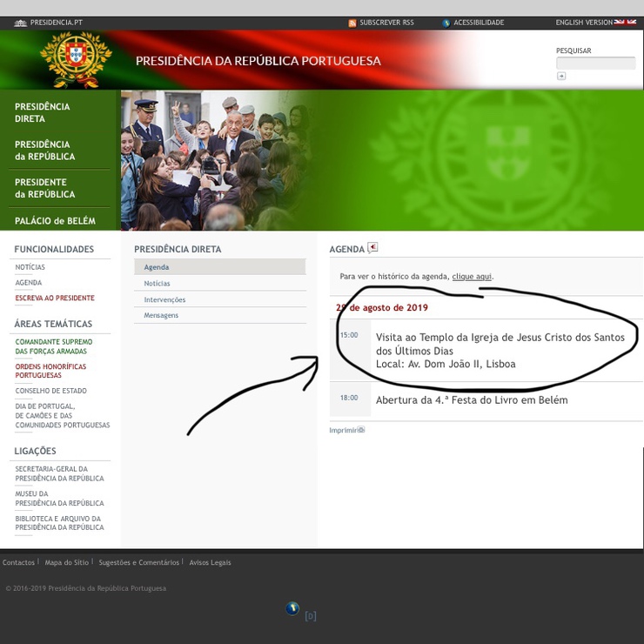This screenshot has height=644, width=644.
Task: Open ORDENS HONORÍFICAS PORTUGUESAS link
Action: click(50, 371)
